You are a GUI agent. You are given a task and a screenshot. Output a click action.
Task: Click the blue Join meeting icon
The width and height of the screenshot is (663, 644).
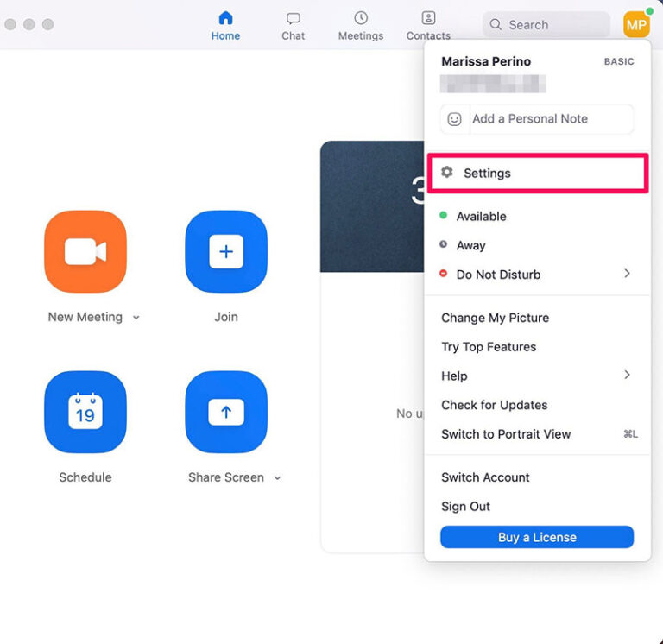pos(226,251)
